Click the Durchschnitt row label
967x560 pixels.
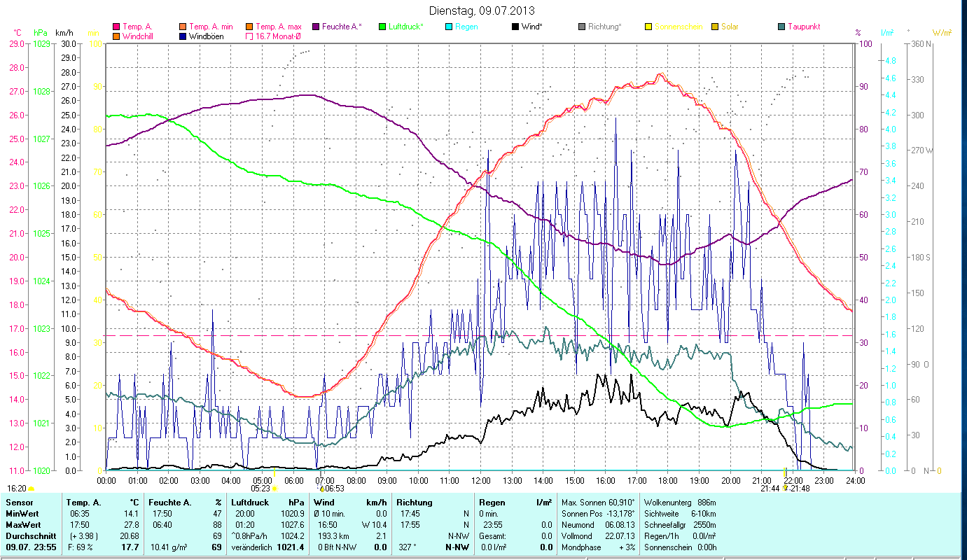pos(29,536)
